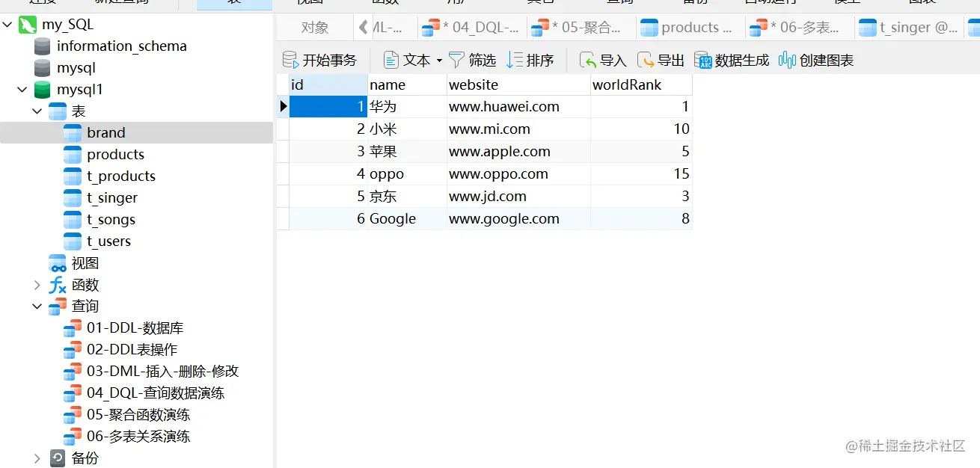
Task: Click the 数据生成 data generation icon
Action: click(x=702, y=60)
